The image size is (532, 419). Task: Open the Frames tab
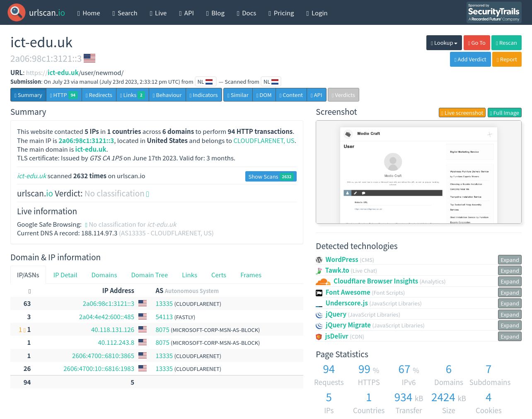pyautogui.click(x=251, y=275)
